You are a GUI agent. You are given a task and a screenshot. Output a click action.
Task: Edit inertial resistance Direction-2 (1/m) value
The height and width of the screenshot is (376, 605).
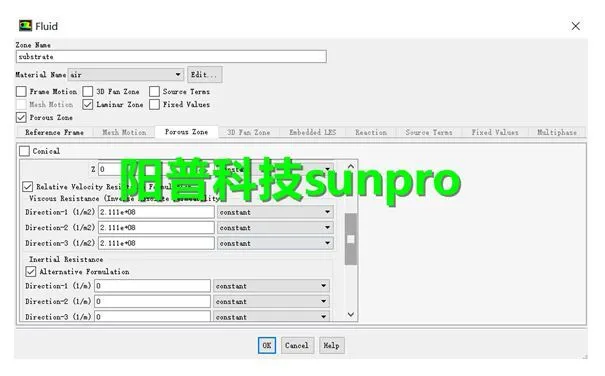tap(152, 301)
